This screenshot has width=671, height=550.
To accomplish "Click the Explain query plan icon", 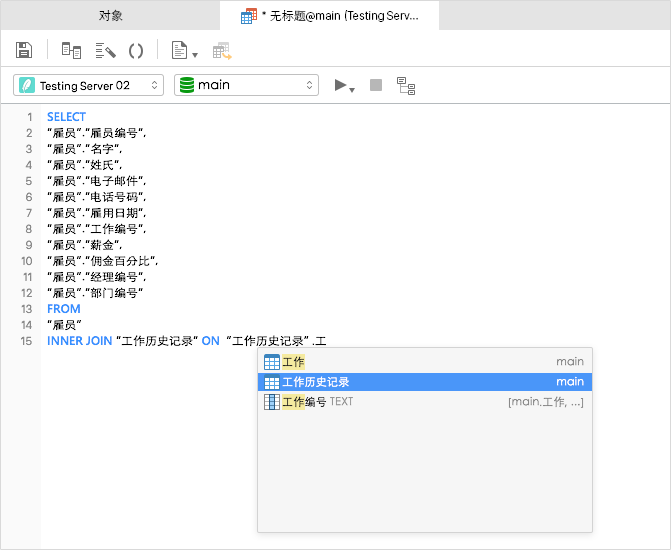I will (x=406, y=86).
